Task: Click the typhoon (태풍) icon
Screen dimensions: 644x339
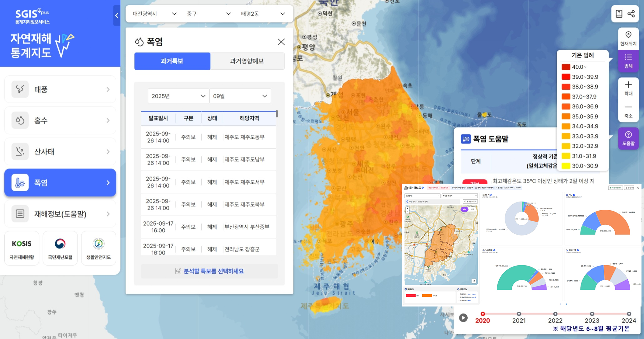Action: pyautogui.click(x=20, y=89)
